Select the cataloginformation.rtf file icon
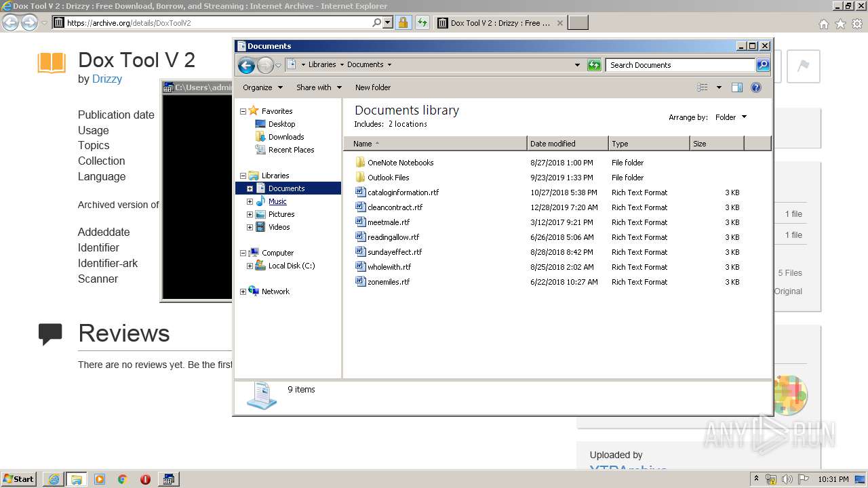The height and width of the screenshot is (488, 868). [x=361, y=192]
